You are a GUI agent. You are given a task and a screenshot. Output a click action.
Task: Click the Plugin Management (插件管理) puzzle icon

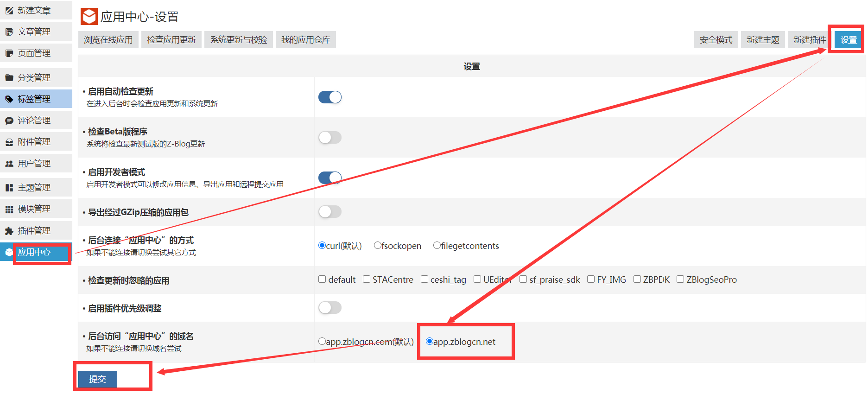tap(9, 231)
